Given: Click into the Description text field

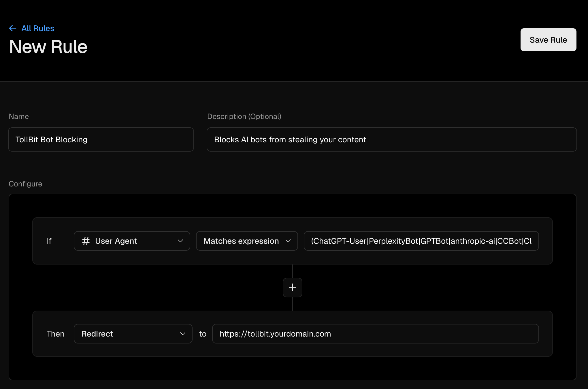Looking at the screenshot, I should 391,139.
